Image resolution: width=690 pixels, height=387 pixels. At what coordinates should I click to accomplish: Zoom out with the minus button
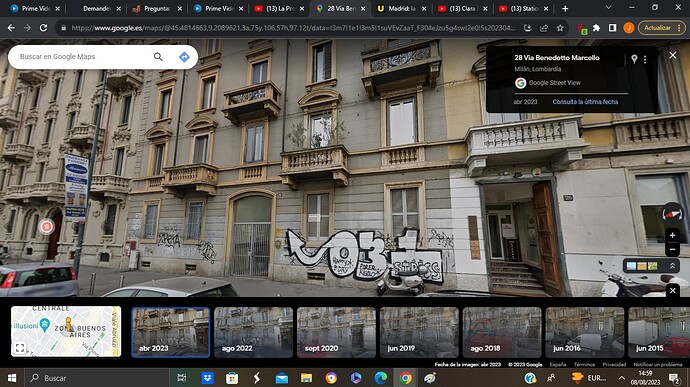(x=672, y=250)
